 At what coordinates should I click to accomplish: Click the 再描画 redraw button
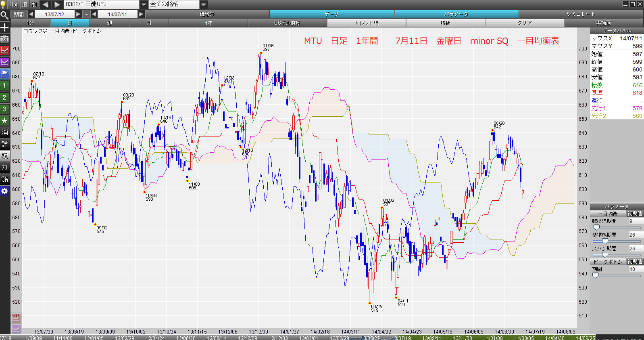tap(603, 23)
